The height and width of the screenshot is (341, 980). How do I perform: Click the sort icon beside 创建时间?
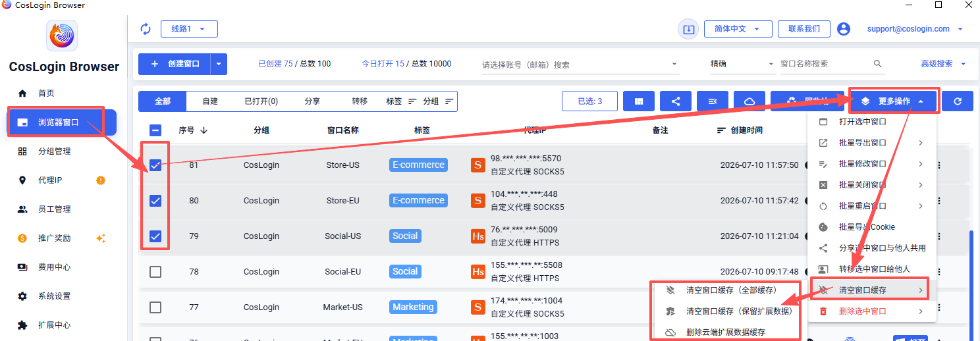pyautogui.click(x=721, y=130)
